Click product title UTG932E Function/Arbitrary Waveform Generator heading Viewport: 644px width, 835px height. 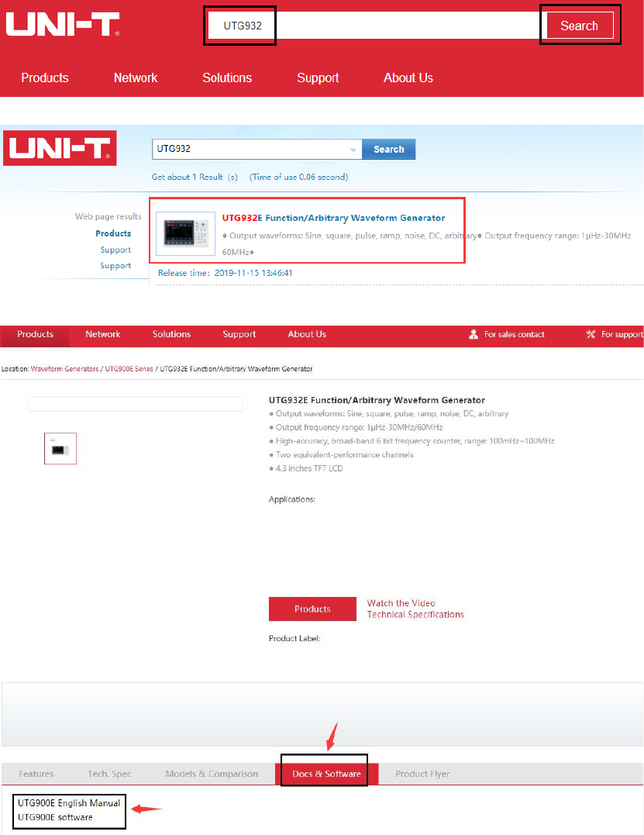377,400
